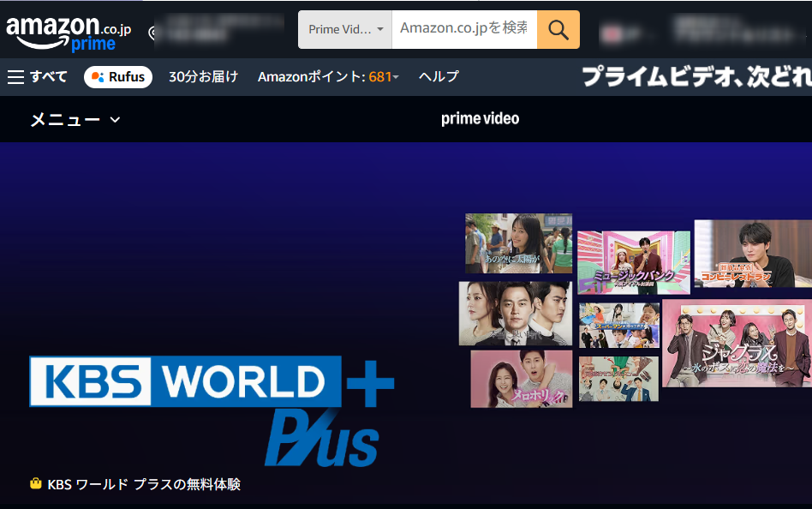Viewport: 812px width, 509px height.
Task: Click the プライムビデオ promotional banner text
Action: (696, 77)
